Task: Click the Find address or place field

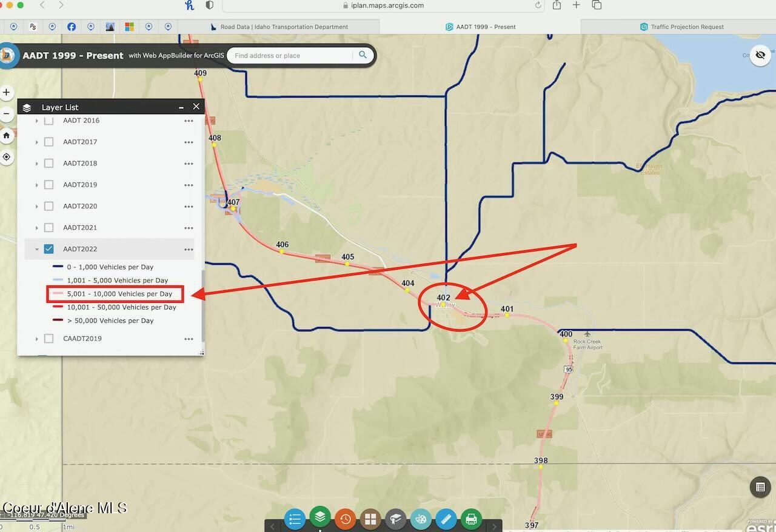Action: [x=290, y=56]
